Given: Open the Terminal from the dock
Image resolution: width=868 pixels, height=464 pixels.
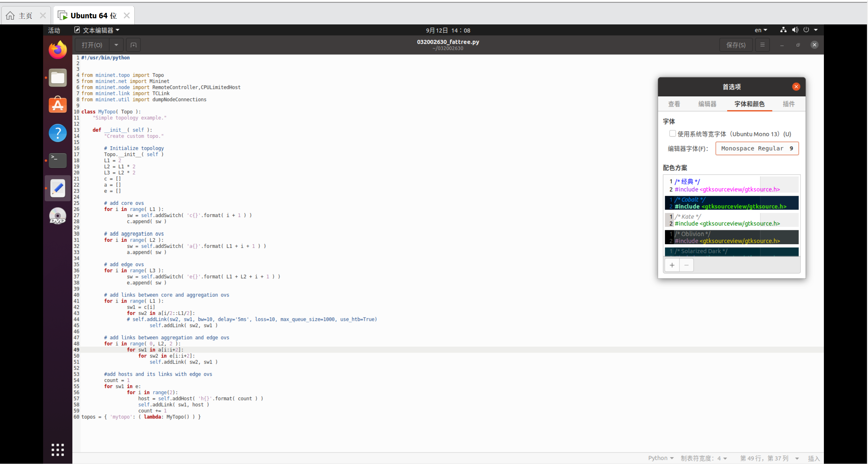Looking at the screenshot, I should coord(58,160).
